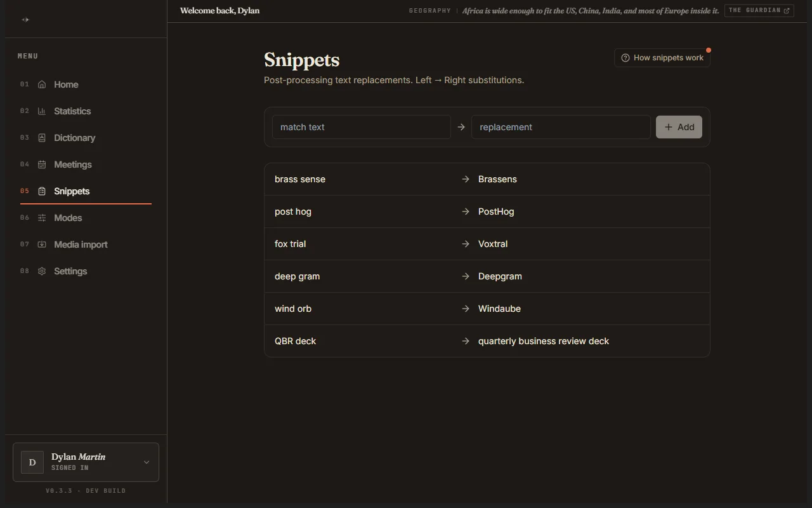
Task: Click the Home house icon in sidebar
Action: click(42, 84)
